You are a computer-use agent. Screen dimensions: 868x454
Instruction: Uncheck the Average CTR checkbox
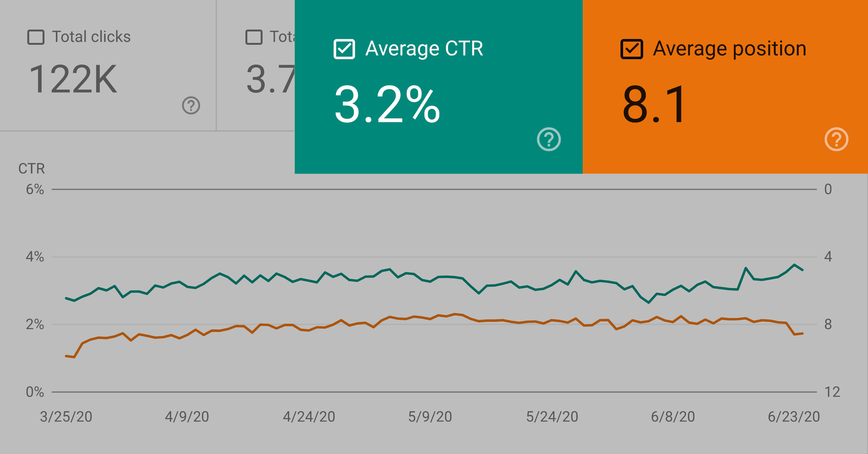coord(344,49)
